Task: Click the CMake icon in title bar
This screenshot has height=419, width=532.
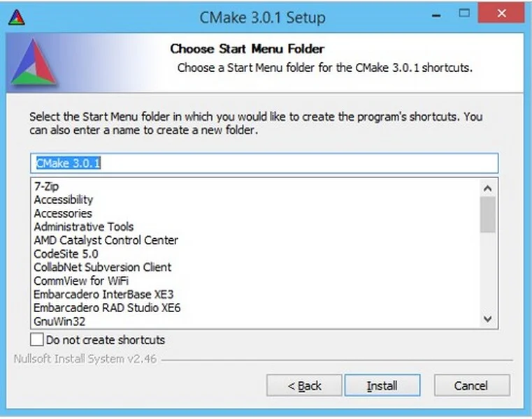Action: click(x=17, y=17)
